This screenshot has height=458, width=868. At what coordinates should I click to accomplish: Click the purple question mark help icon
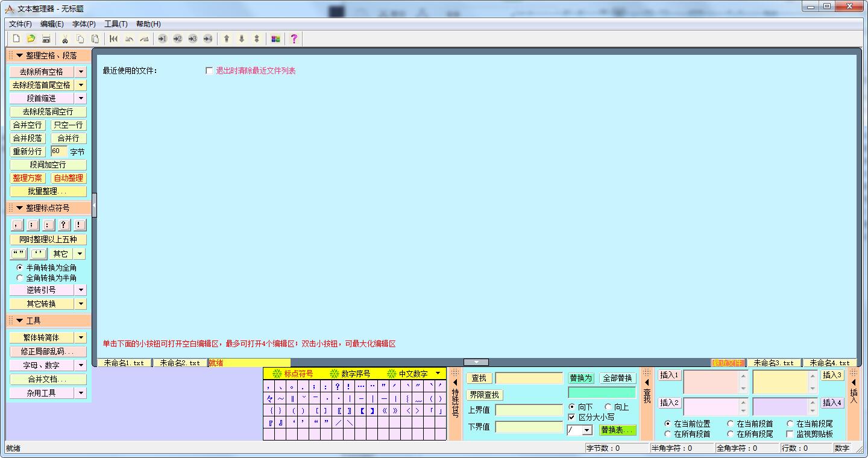coord(294,39)
